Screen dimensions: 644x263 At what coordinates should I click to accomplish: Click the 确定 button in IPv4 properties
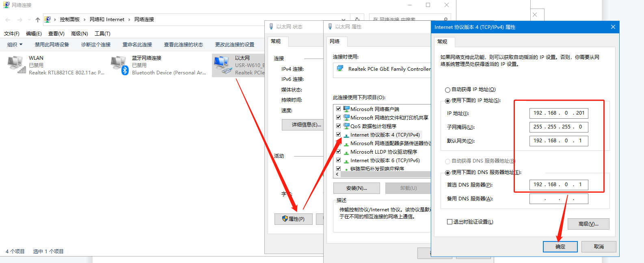[560, 247]
